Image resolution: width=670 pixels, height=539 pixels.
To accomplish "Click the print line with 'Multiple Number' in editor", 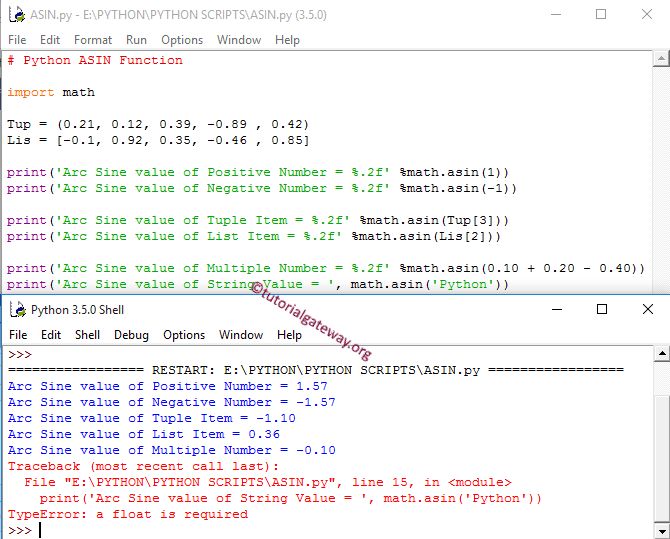I will pyautogui.click(x=326, y=268).
